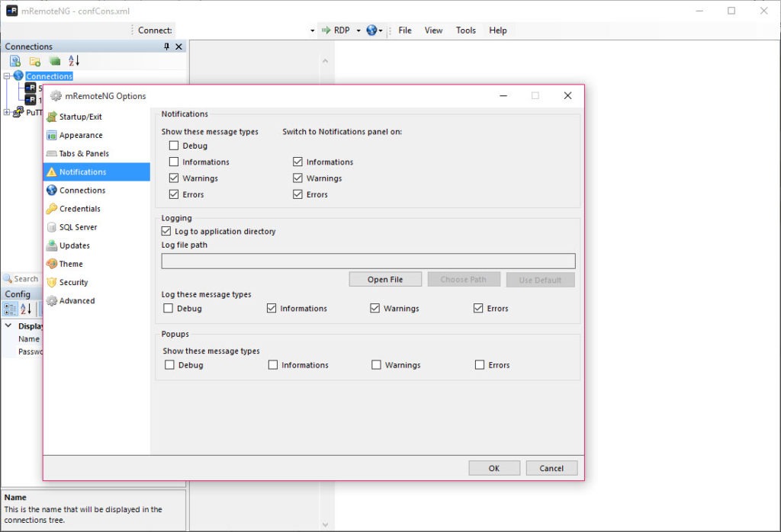This screenshot has height=532, width=781.
Task: Expand the PuTTY sessions tree node
Action: 6,113
